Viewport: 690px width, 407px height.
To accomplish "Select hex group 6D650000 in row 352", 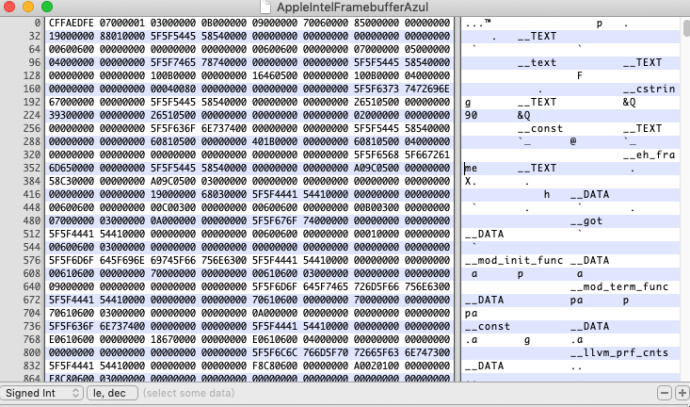I will point(71,168).
